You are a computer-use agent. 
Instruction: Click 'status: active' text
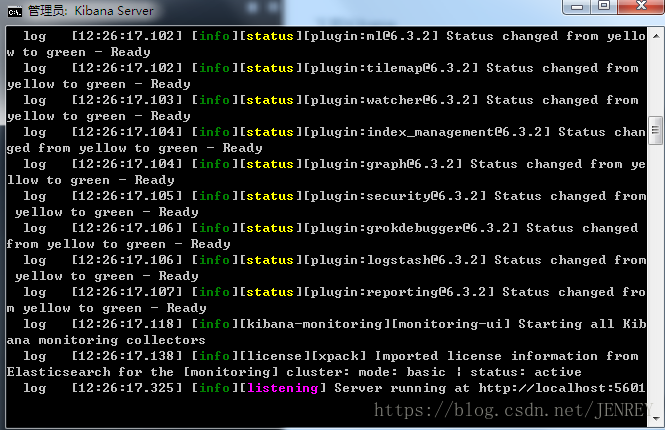526,372
